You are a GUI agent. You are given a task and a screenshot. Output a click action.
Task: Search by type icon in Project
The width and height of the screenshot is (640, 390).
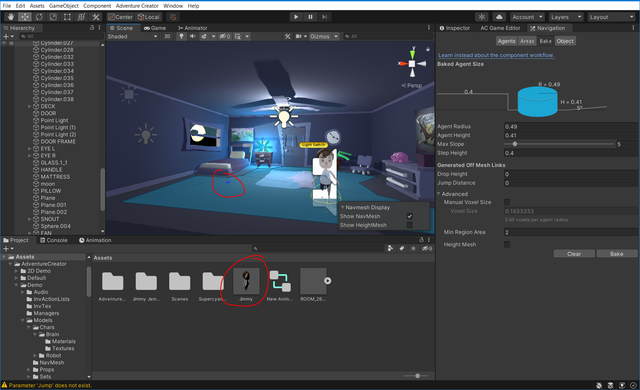[x=391, y=248]
